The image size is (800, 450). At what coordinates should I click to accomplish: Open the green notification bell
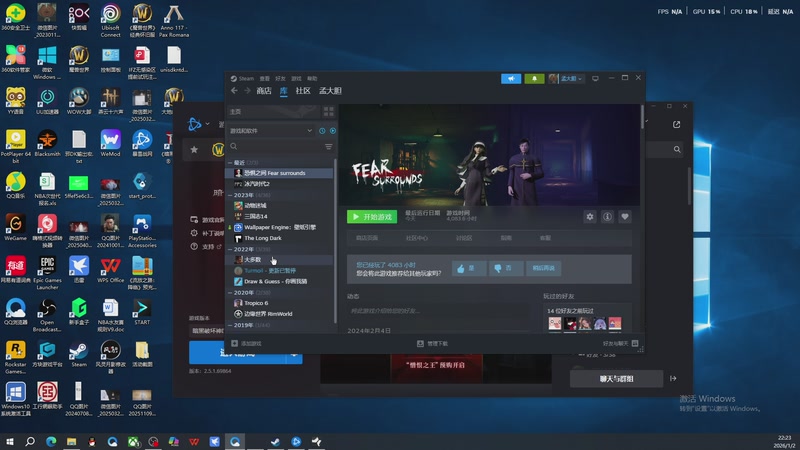pyautogui.click(x=534, y=79)
